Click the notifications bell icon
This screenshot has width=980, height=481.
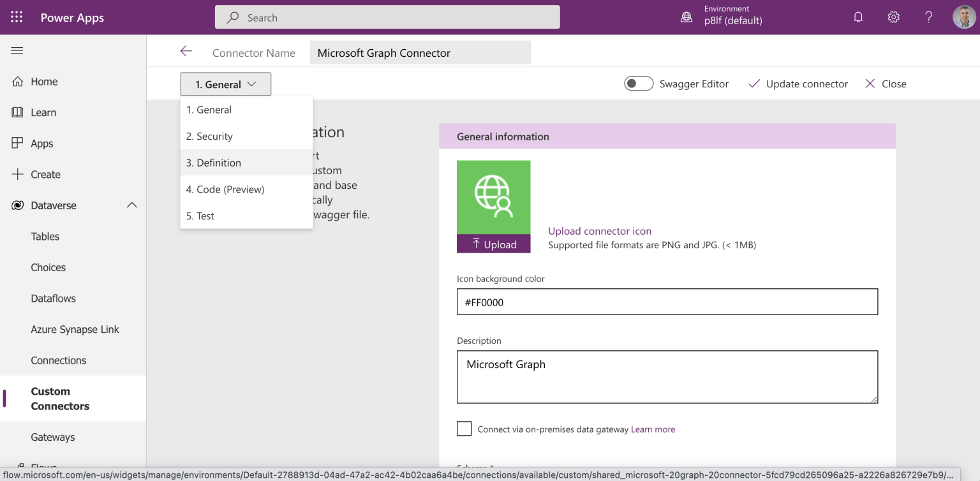(x=858, y=17)
